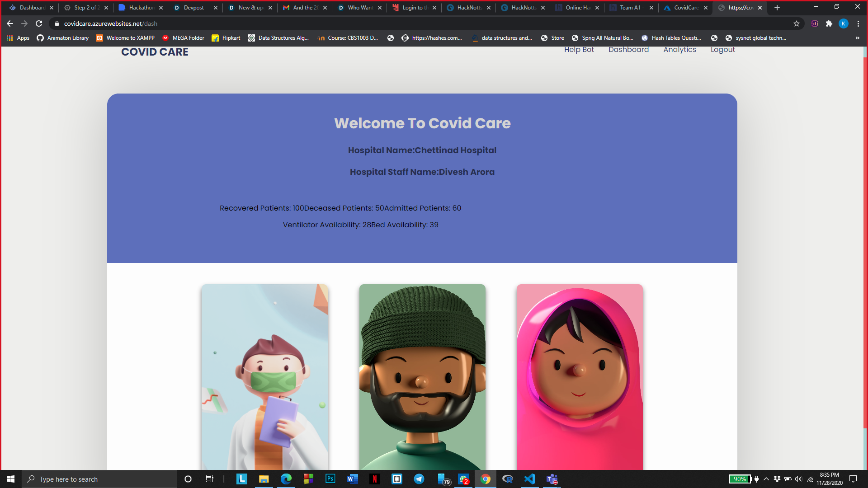Image resolution: width=868 pixels, height=488 pixels.
Task: Open the Chrome three-dot menu
Action: click(858, 23)
